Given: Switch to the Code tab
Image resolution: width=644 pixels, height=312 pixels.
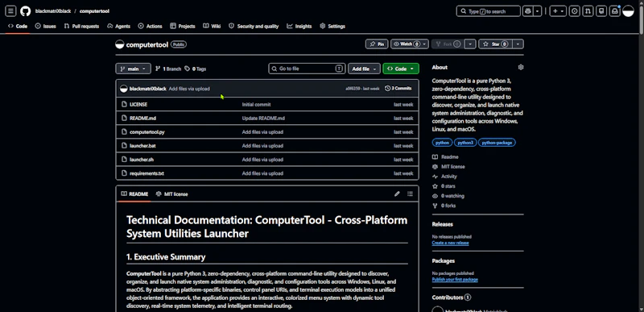Looking at the screenshot, I should tap(18, 26).
